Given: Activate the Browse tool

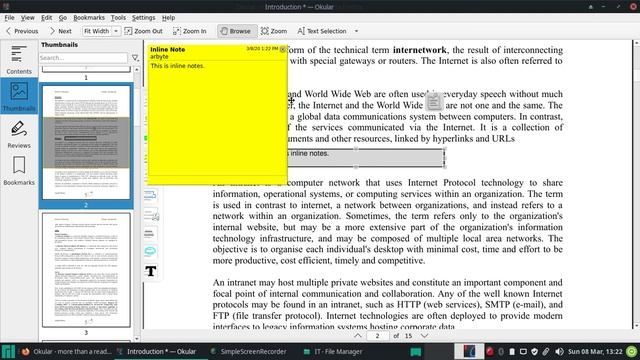Looking at the screenshot, I should click(236, 31).
